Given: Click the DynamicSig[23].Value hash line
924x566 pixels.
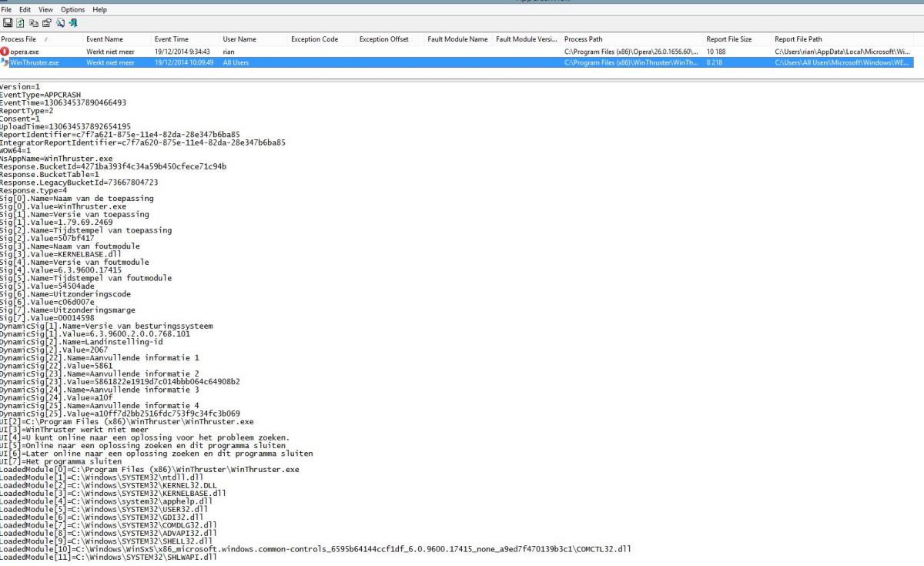Looking at the screenshot, I should click(x=120, y=381).
